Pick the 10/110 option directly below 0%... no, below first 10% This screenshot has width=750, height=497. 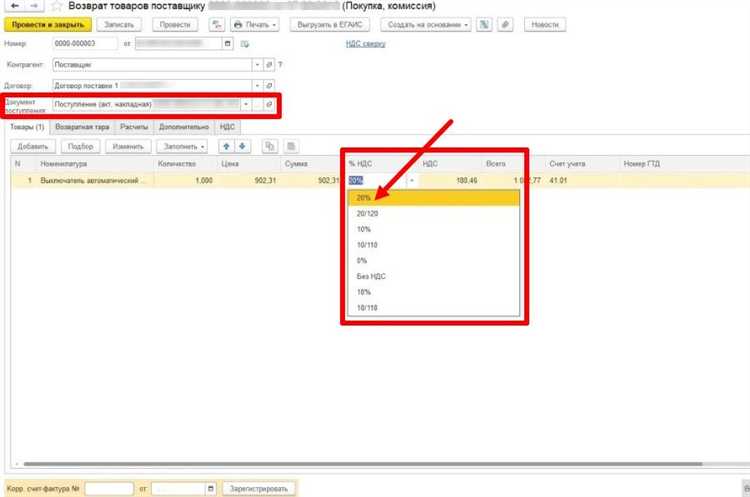tap(434, 245)
